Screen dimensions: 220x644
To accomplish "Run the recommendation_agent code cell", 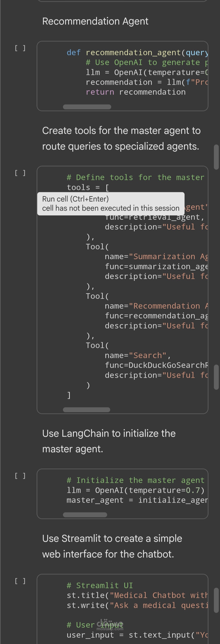I will point(20,48).
